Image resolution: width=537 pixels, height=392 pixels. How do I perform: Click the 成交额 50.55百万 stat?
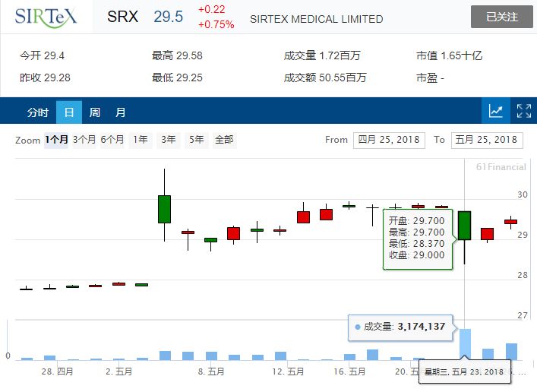pos(325,77)
